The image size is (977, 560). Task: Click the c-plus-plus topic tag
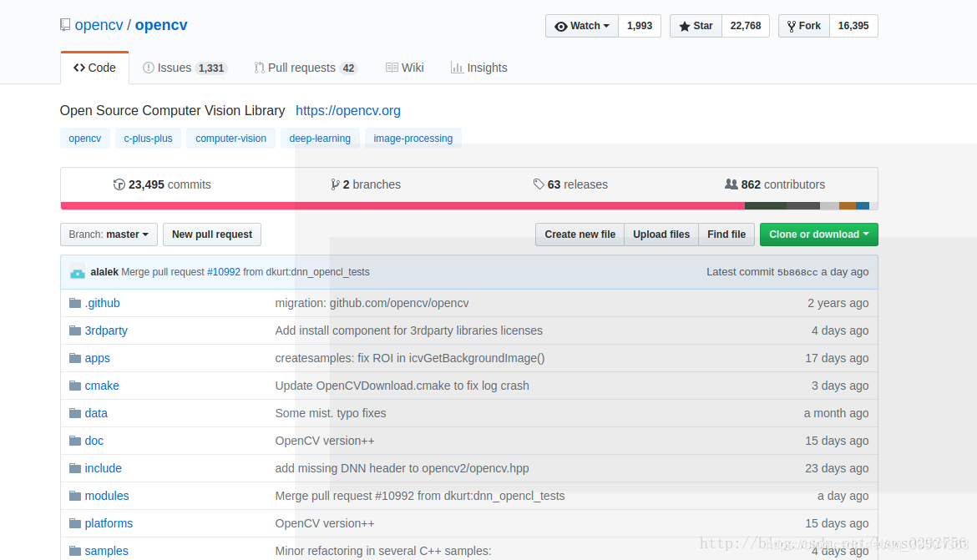(x=149, y=139)
